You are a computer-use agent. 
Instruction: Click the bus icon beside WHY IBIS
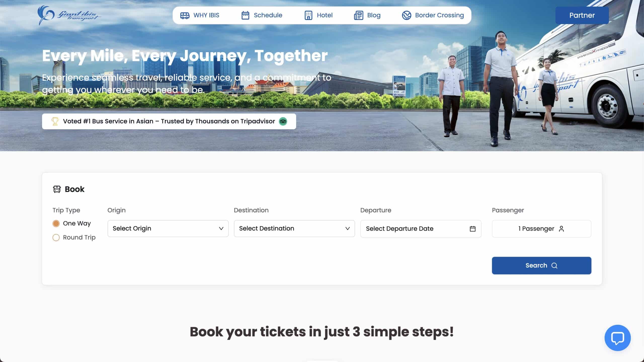click(185, 15)
